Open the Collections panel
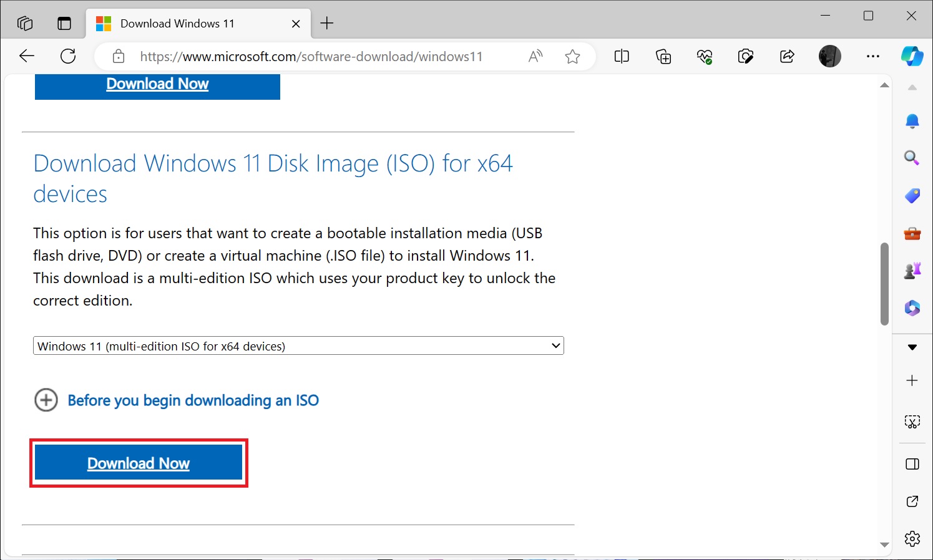 pyautogui.click(x=663, y=56)
